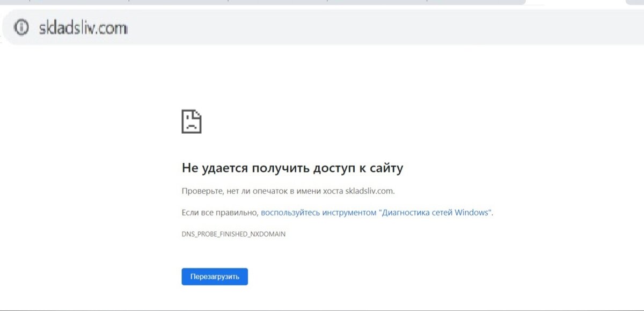Viewport: 644px width, 311px height.
Task: Click the words Если все правильно
Action: click(221, 212)
